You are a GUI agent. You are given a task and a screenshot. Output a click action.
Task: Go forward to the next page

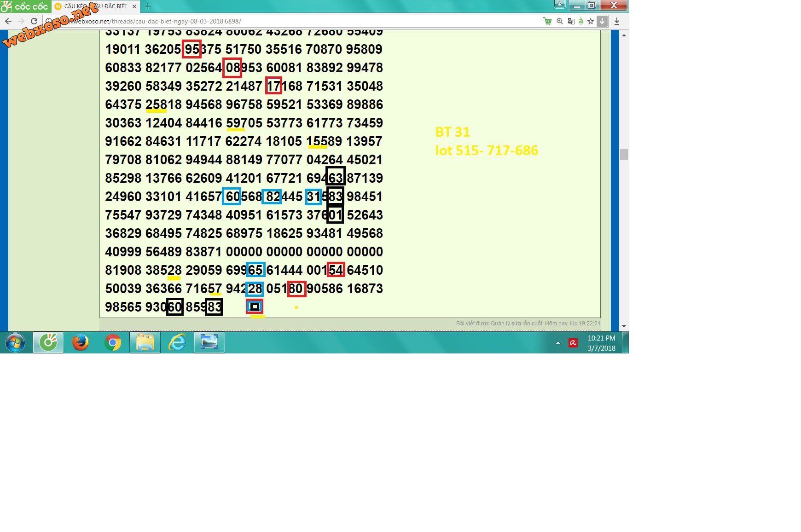tap(21, 21)
